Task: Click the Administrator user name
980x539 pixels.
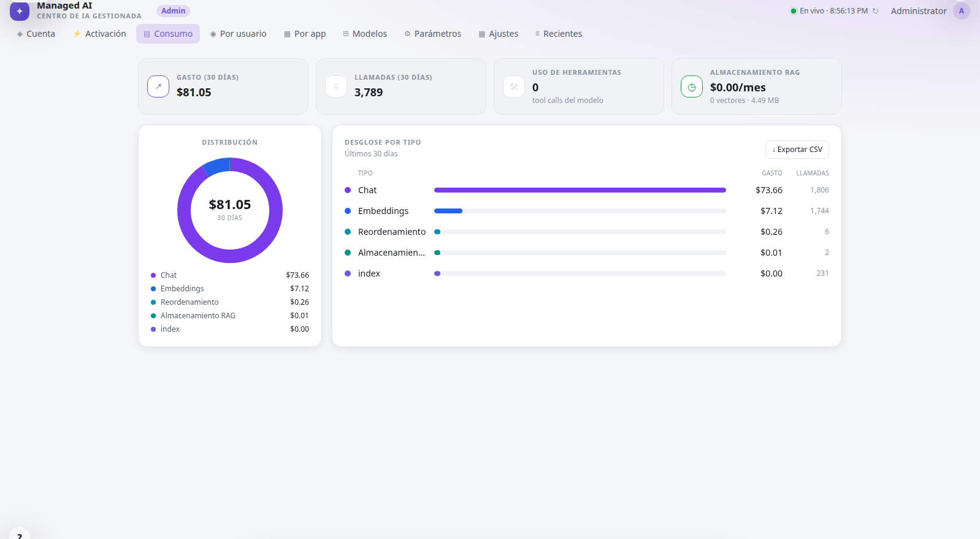Action: (919, 11)
